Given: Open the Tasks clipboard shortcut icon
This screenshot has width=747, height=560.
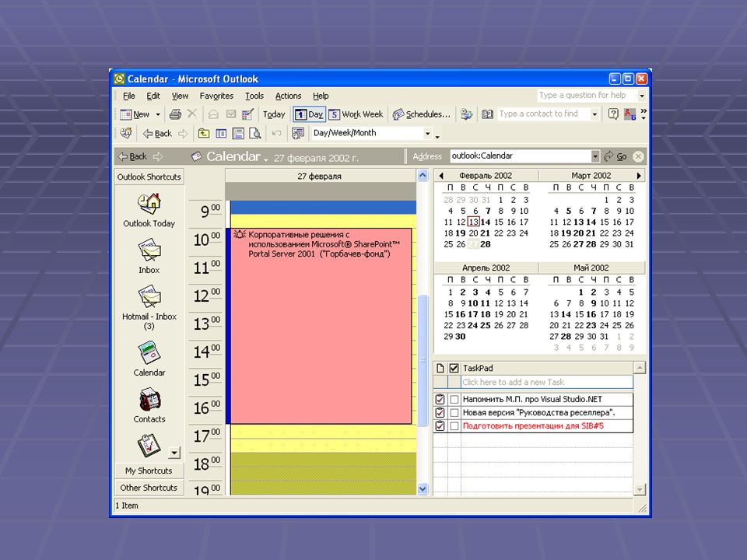Looking at the screenshot, I should [149, 446].
